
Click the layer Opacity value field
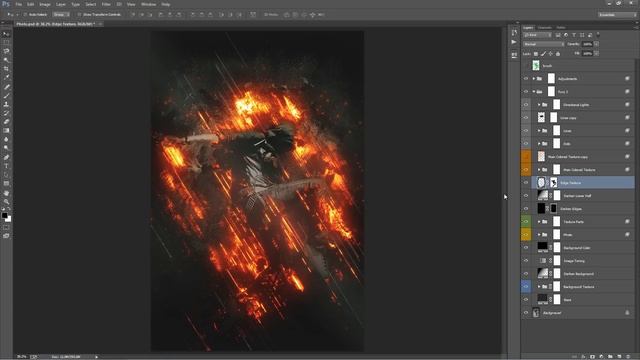(587, 44)
